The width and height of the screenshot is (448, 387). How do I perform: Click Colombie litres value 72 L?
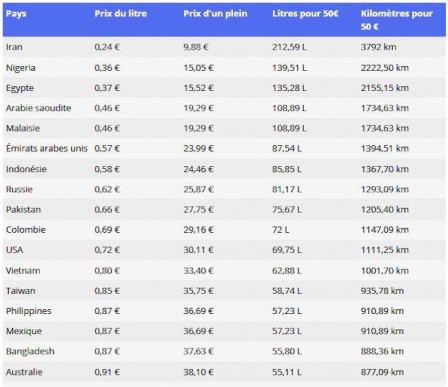(x=281, y=230)
